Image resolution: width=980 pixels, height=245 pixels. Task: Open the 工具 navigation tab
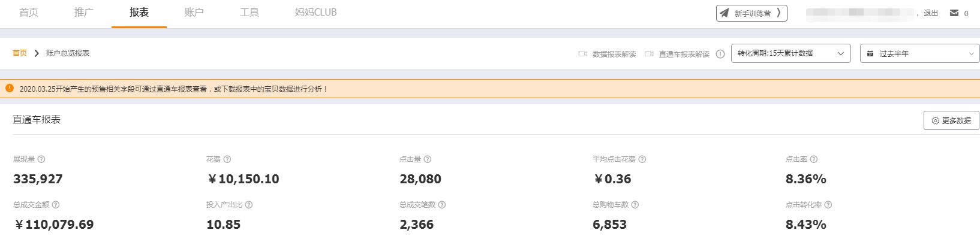pyautogui.click(x=249, y=13)
